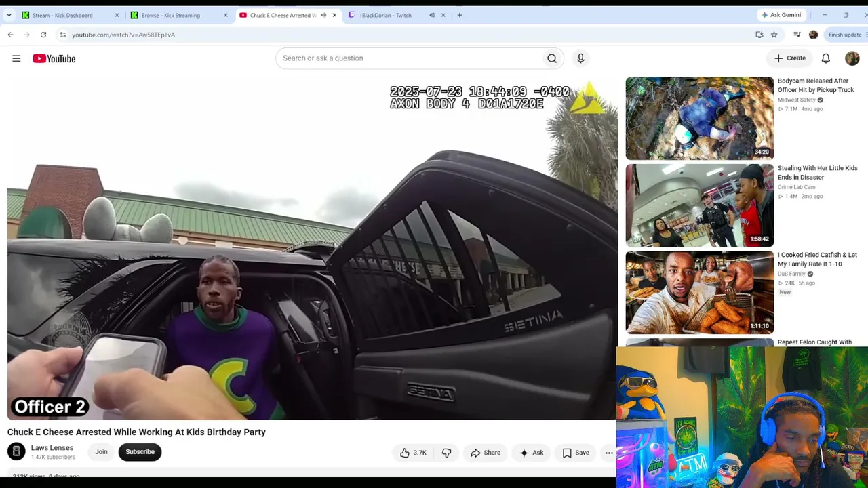Viewport: 868px width, 488px height.
Task: Close the Chuck E Cheese YouTube tab
Action: pos(334,15)
